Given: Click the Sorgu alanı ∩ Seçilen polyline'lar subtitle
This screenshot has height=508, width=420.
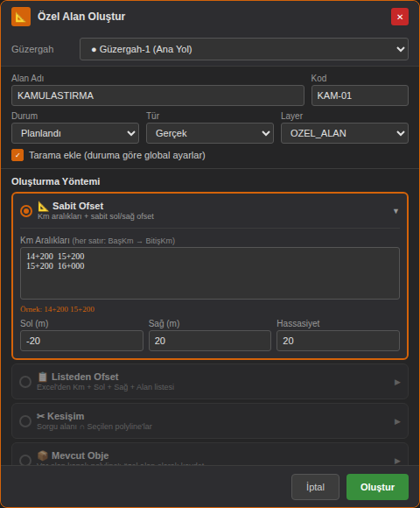Looking at the screenshot, I should coord(94,427).
